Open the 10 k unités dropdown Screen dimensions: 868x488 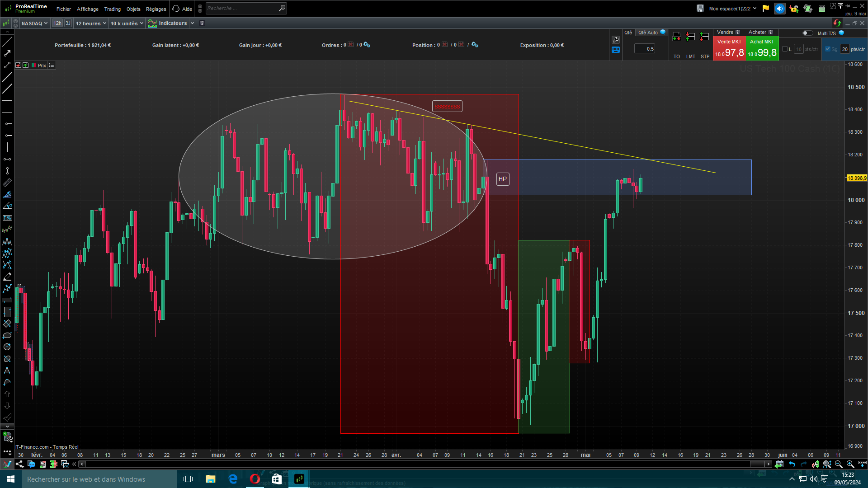coord(127,23)
